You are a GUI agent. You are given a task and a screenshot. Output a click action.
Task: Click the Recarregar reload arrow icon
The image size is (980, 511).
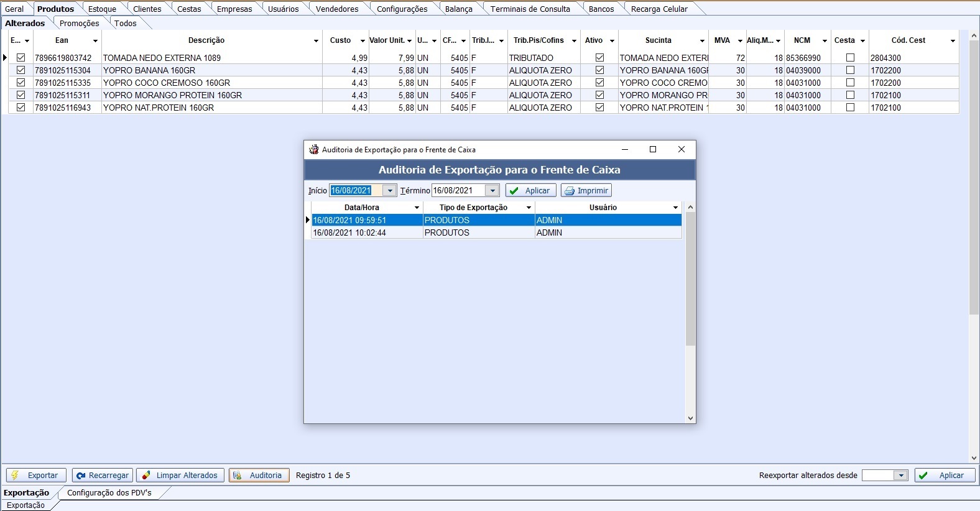81,476
